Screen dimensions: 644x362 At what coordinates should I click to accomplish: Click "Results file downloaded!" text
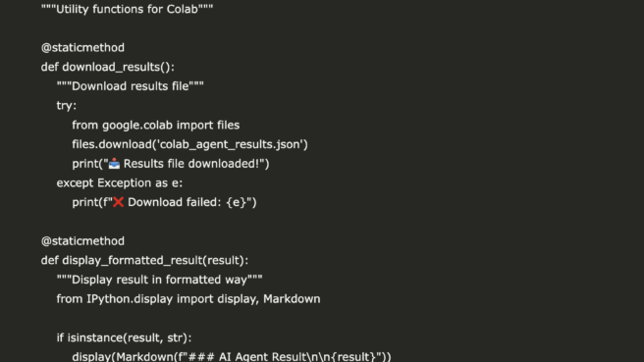coord(193,164)
